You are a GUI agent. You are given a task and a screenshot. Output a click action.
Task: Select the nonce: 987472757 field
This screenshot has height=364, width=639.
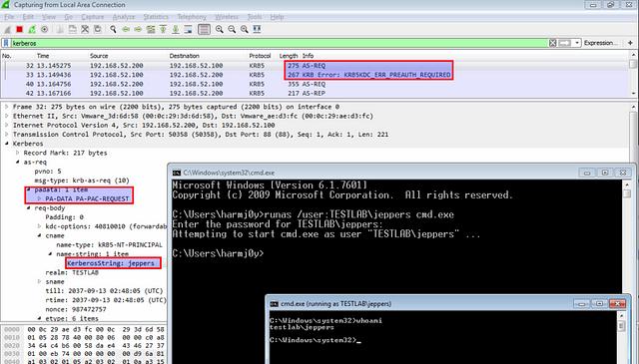[x=76, y=309]
